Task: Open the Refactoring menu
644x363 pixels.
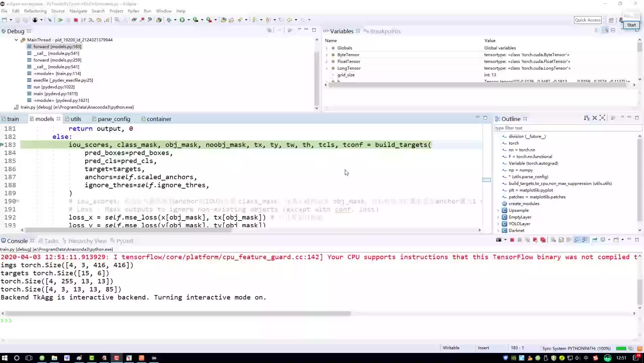Action: [35, 11]
